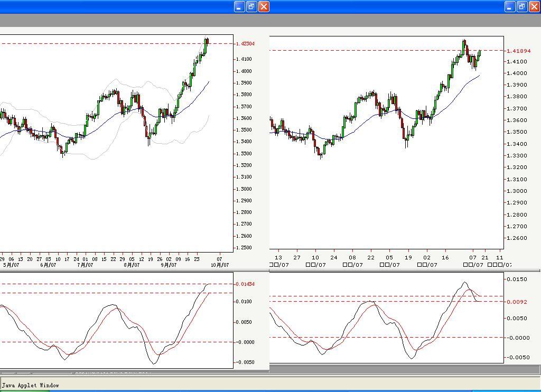Viewport: 541px width, 392px height.
Task: Click 1.3500 on the right chart price axis
Action: point(517,132)
